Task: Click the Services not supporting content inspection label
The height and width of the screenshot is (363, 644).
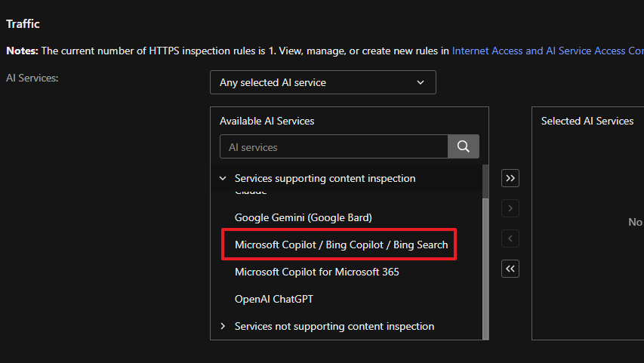Action: (334, 327)
